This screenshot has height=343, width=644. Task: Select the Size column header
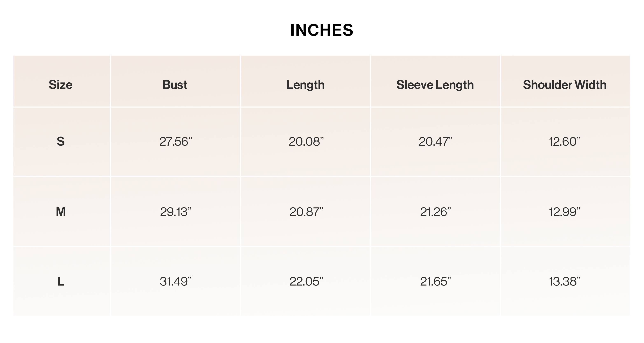[61, 84]
